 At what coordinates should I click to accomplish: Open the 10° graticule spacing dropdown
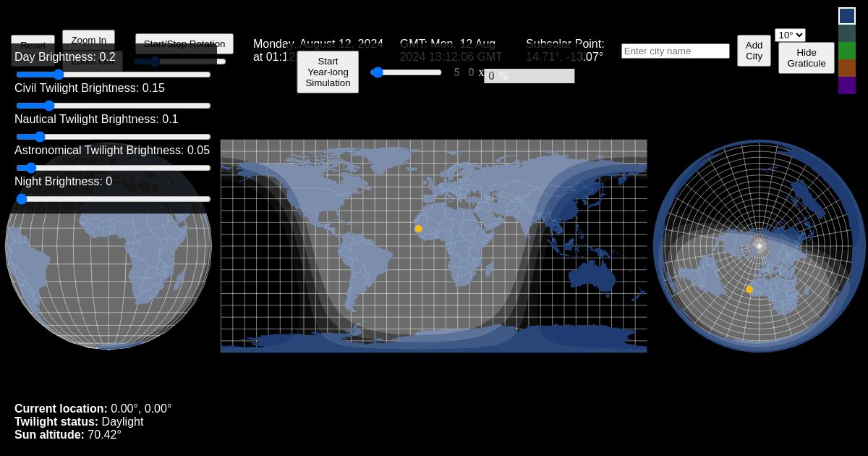pyautogui.click(x=790, y=35)
